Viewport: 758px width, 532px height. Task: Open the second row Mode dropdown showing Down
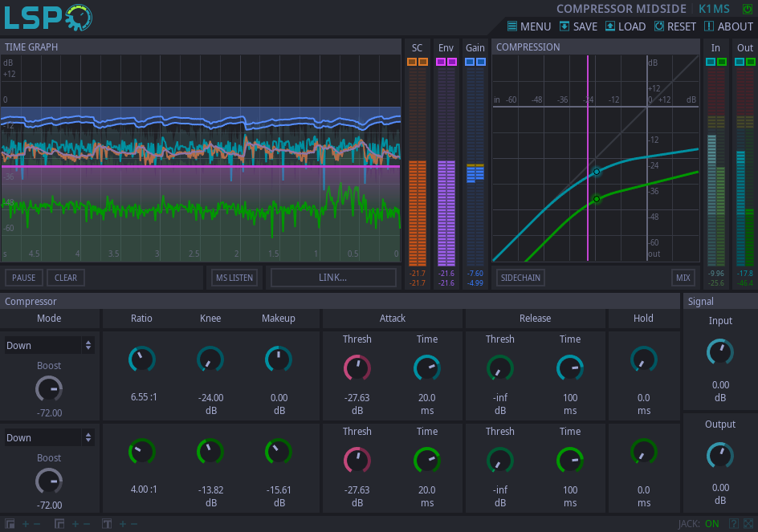point(49,438)
